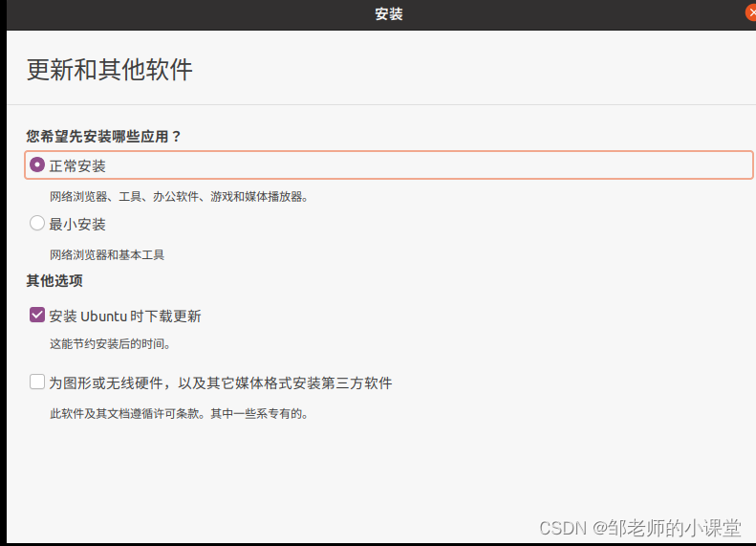Select the 正常安装 radio button
Screen dimensions: 756x546
click(37, 165)
